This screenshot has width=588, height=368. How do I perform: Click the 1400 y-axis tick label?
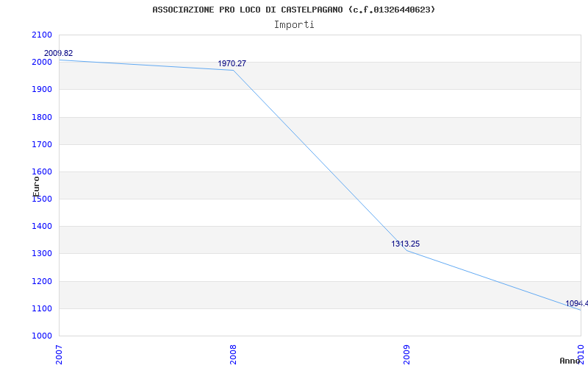(42, 227)
